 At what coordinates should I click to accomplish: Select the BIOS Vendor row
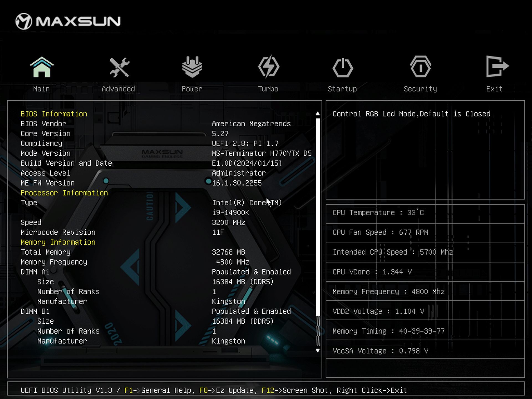(156, 124)
